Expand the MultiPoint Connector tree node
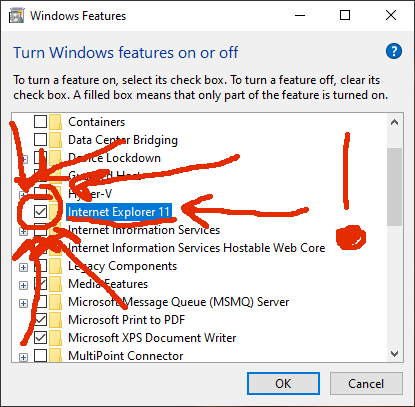This screenshot has width=415, height=407. click(23, 357)
